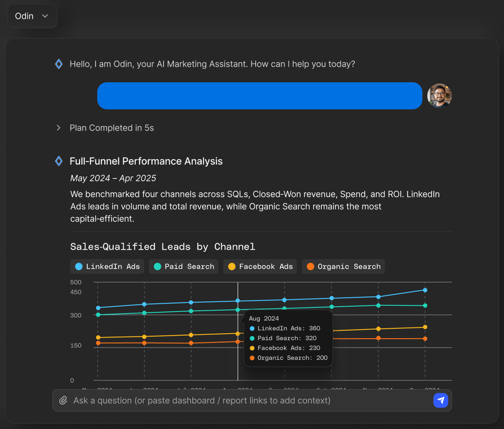Toggle the Facebook Ads legend item
Image resolution: width=504 pixels, height=429 pixels.
pos(260,267)
